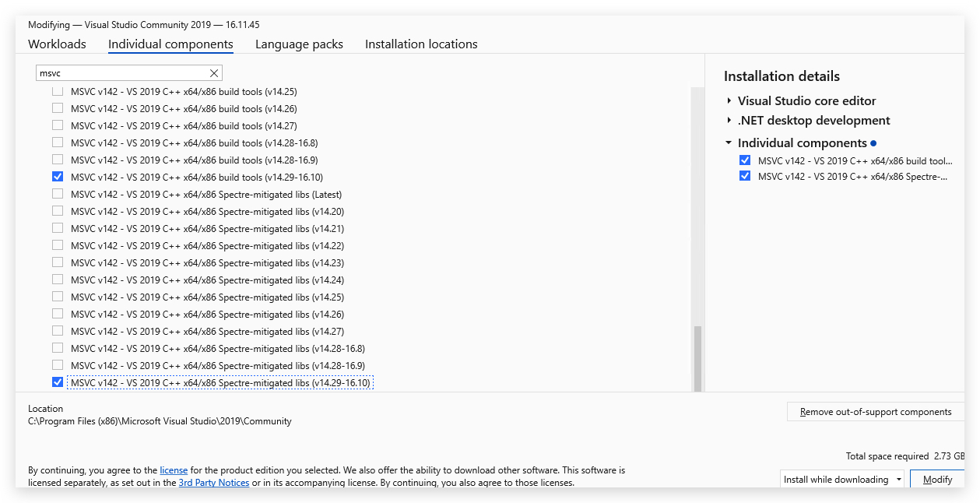Viewport: 980px width, 503px height.
Task: Select build tools (v14.28-16.8) checkbox
Action: (58, 143)
